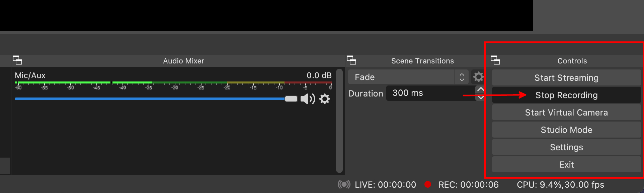The height and width of the screenshot is (193, 644).
Task: Open OBS Settings
Action: coord(566,147)
